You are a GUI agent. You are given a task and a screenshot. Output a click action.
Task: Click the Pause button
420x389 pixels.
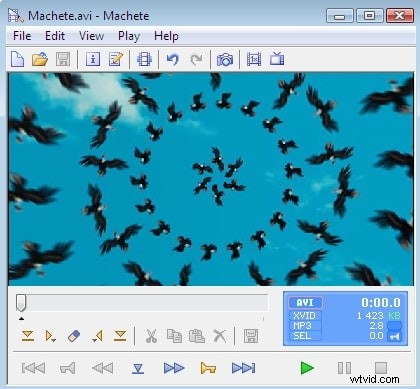click(344, 368)
